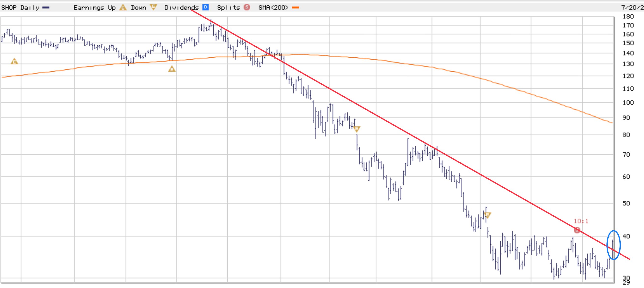
Task: Click the 50 price axis label
Action: pos(626,203)
